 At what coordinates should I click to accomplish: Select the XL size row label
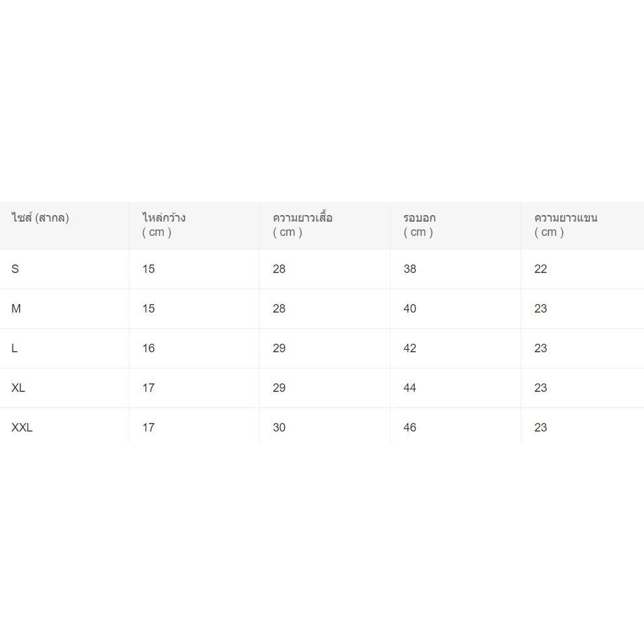(18, 388)
